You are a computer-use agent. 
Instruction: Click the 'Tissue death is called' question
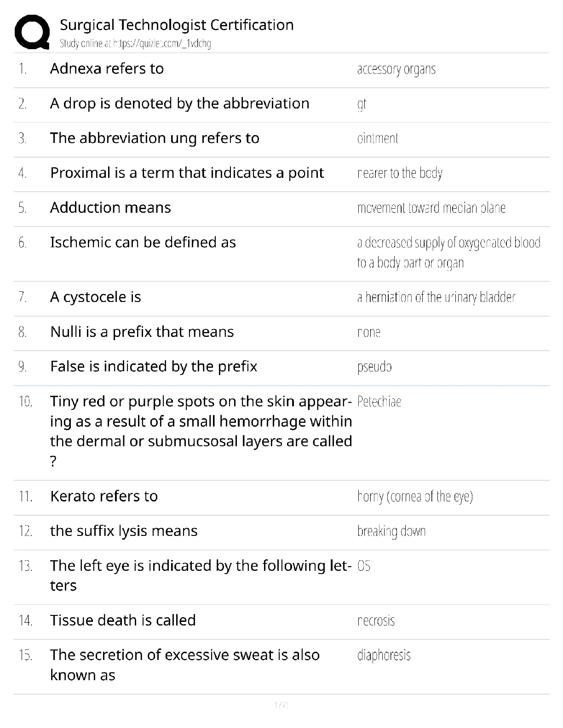click(x=123, y=620)
